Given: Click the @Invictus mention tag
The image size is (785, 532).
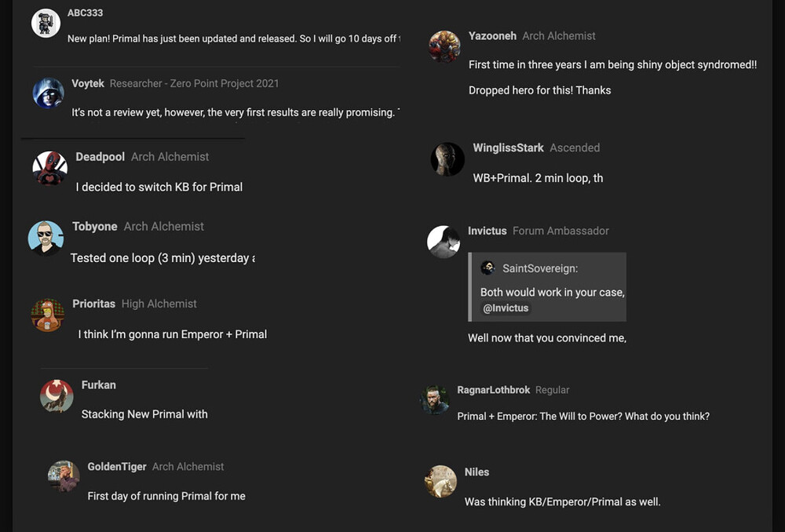Looking at the screenshot, I should 505,308.
